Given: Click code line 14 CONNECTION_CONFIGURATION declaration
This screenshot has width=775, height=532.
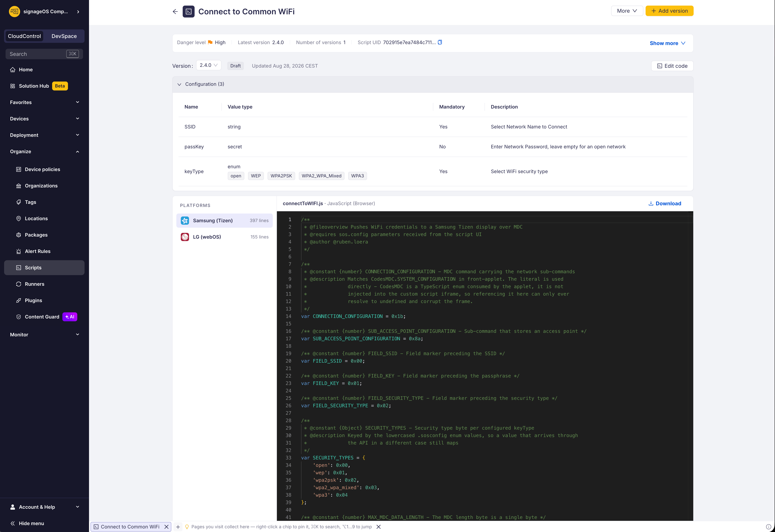Looking at the screenshot, I should point(353,316).
